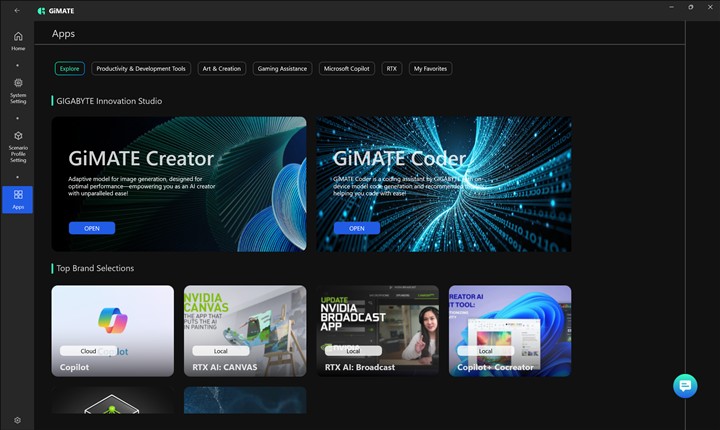The height and width of the screenshot is (430, 720).
Task: Open the RTX AI: Broadcast card
Action: coord(378,330)
